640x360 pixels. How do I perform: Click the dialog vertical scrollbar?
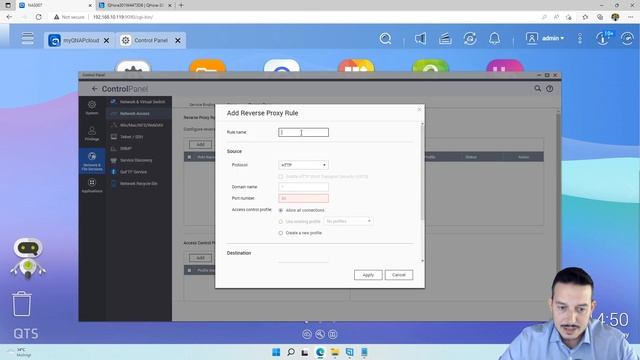[x=422, y=173]
